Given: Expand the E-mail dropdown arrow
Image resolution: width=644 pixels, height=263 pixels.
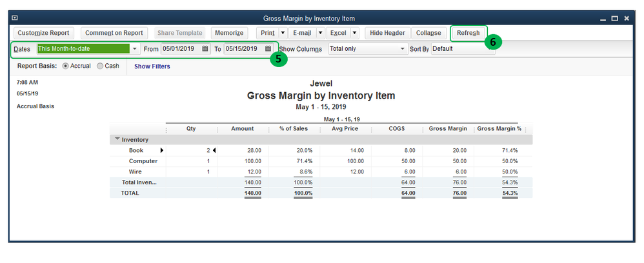Looking at the screenshot, I should [319, 33].
